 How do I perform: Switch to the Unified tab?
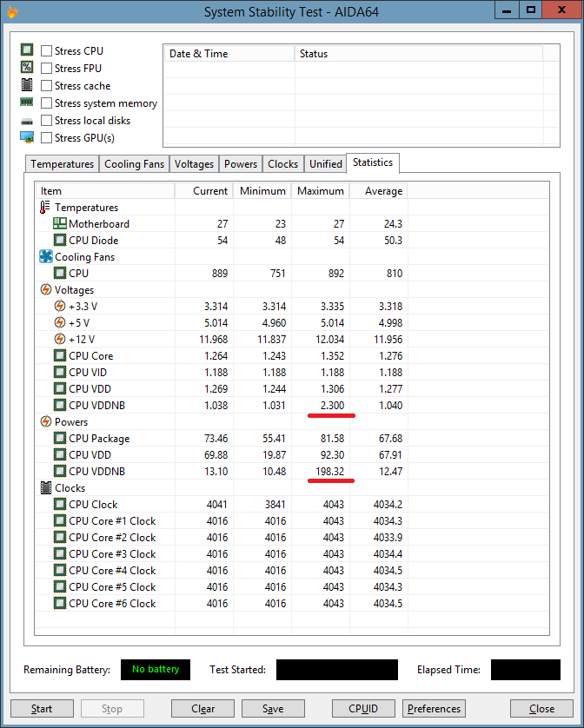click(325, 164)
